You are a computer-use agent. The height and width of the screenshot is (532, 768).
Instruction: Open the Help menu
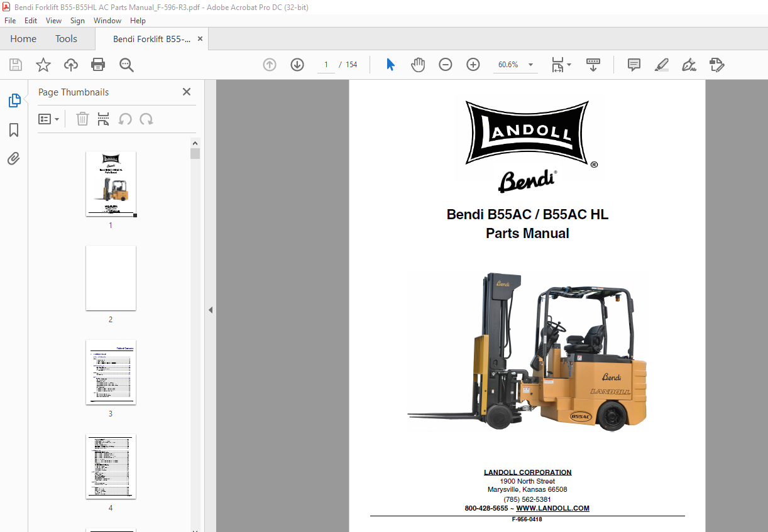pos(138,21)
